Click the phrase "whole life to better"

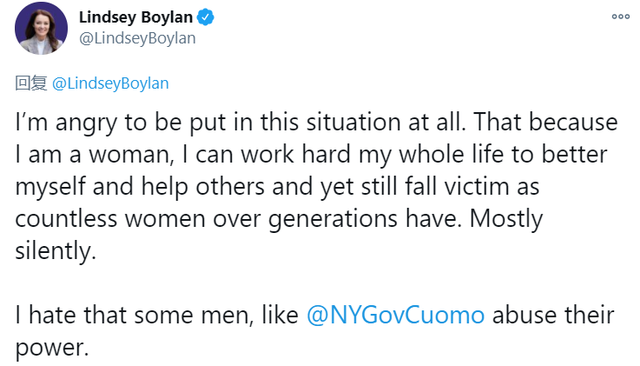point(503,155)
